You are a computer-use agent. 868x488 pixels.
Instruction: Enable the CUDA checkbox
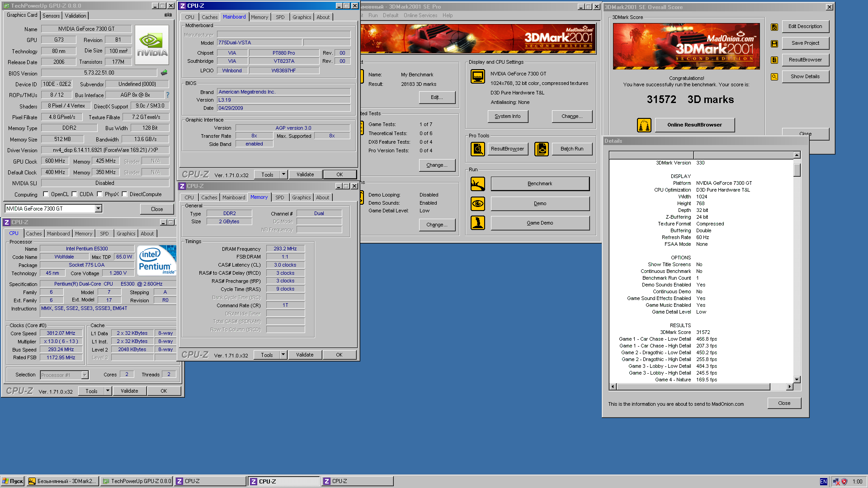74,194
